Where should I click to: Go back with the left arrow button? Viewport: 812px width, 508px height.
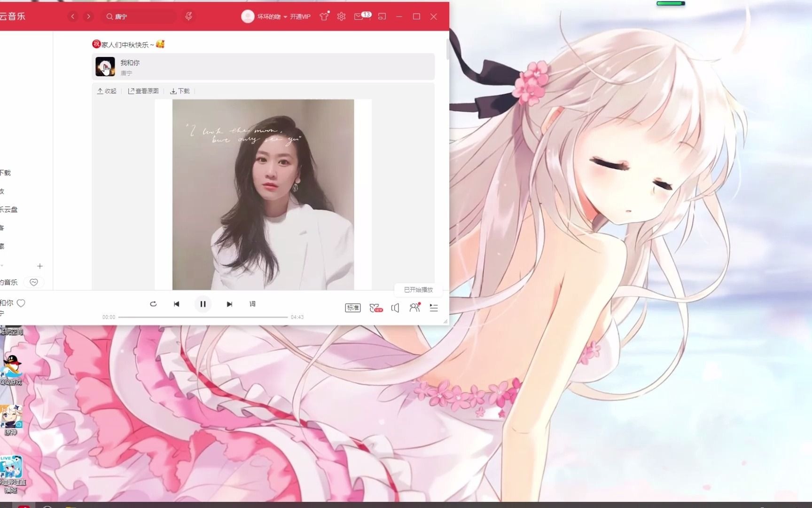click(x=73, y=16)
